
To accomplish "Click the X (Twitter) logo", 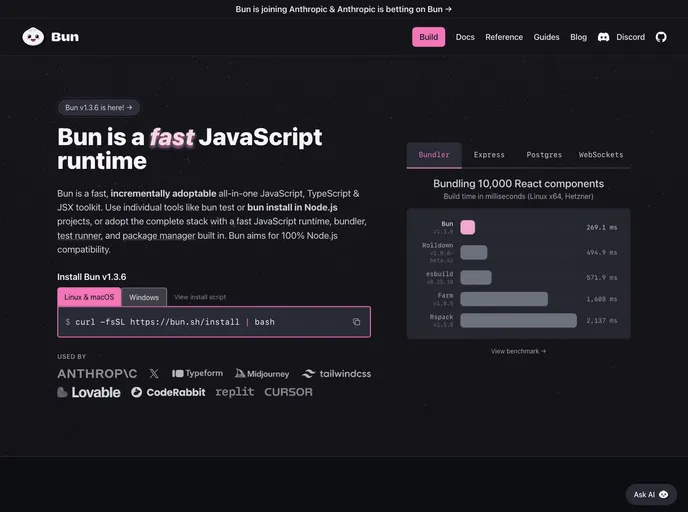I will pos(154,373).
